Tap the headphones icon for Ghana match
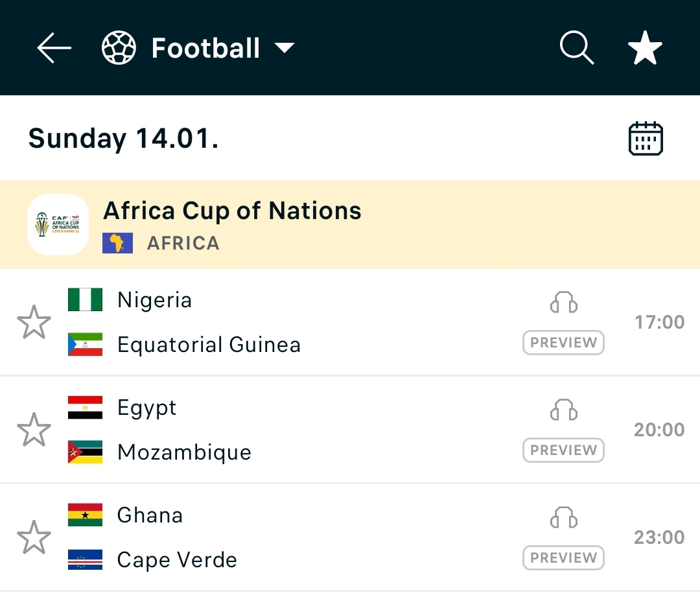This screenshot has height=597, width=700. [563, 518]
